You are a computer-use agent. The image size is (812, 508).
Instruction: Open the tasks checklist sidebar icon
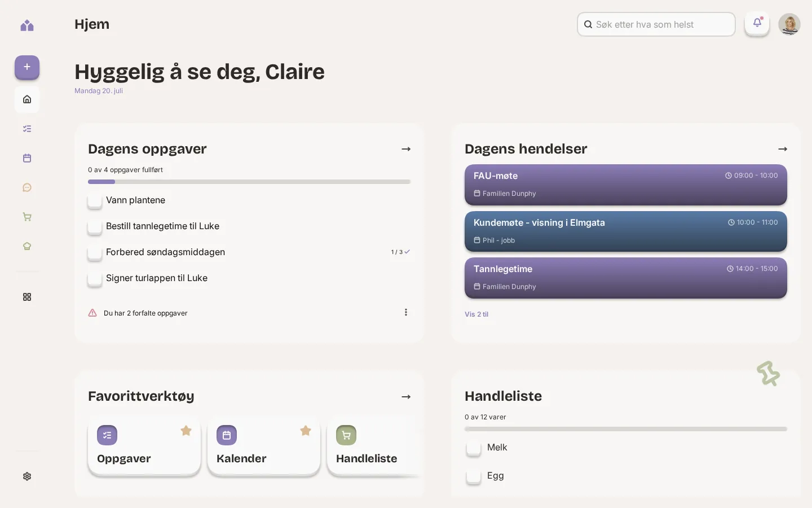coord(27,129)
